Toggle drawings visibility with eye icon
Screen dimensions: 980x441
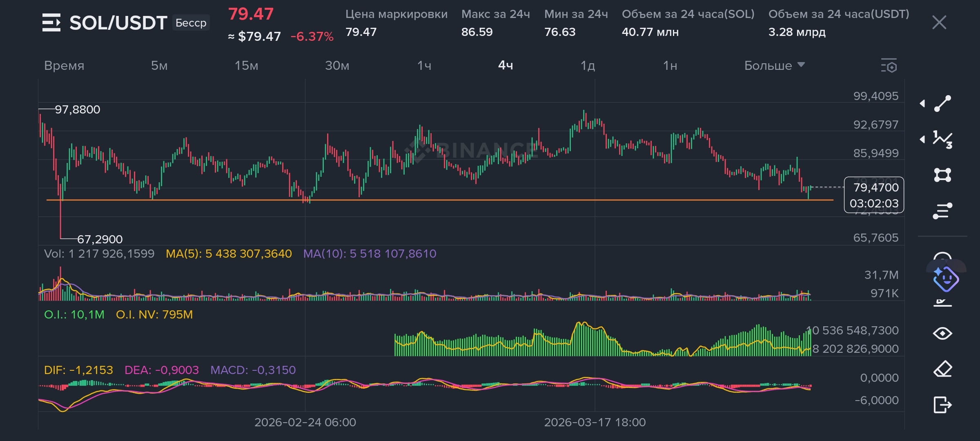(942, 334)
